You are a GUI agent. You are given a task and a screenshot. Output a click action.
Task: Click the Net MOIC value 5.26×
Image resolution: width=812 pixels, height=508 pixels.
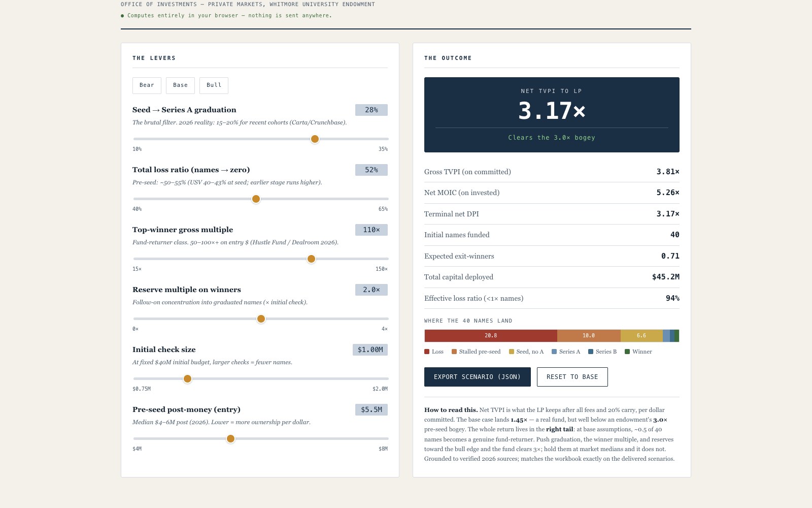[x=668, y=193]
